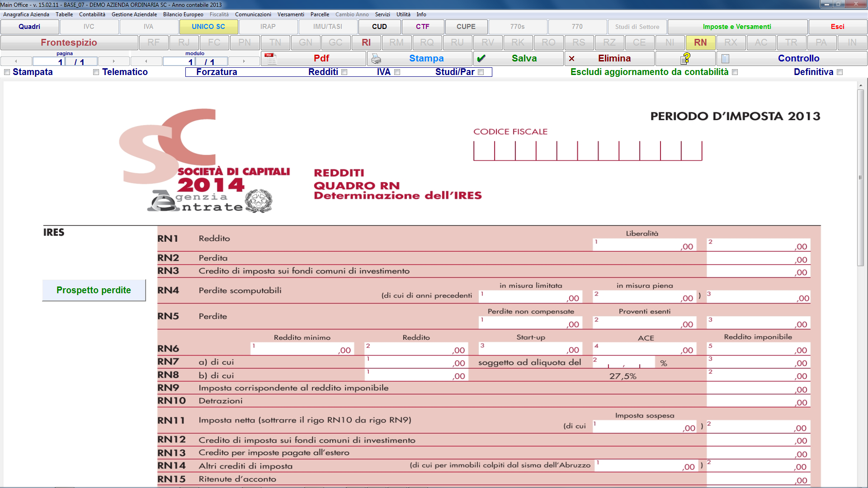Toggle the Telematico checkbox
Image resolution: width=868 pixels, height=488 pixels.
tap(96, 72)
